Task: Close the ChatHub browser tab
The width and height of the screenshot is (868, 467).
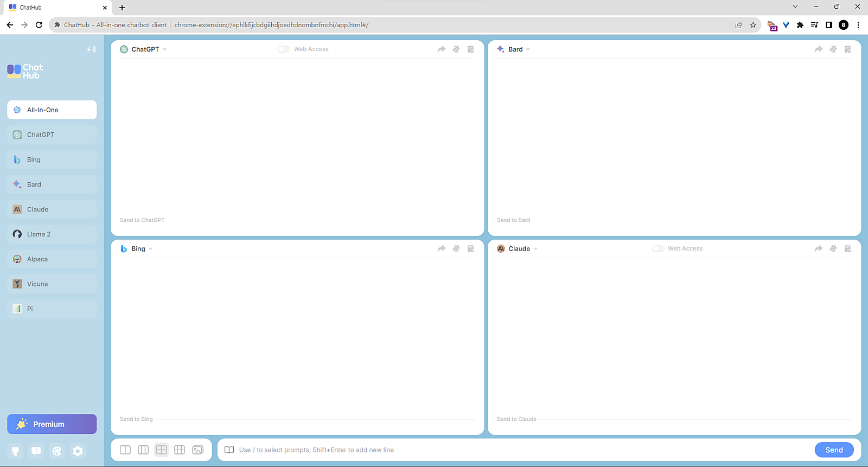Action: pyautogui.click(x=105, y=8)
